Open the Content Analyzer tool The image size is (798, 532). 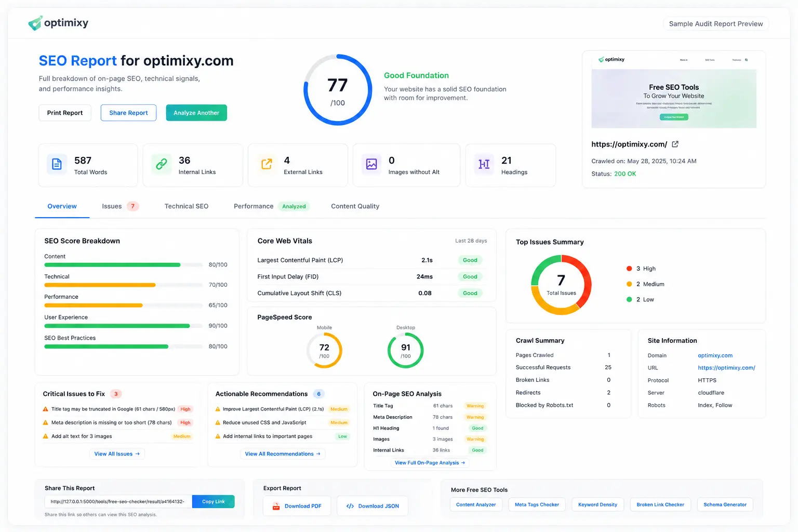pyautogui.click(x=476, y=504)
